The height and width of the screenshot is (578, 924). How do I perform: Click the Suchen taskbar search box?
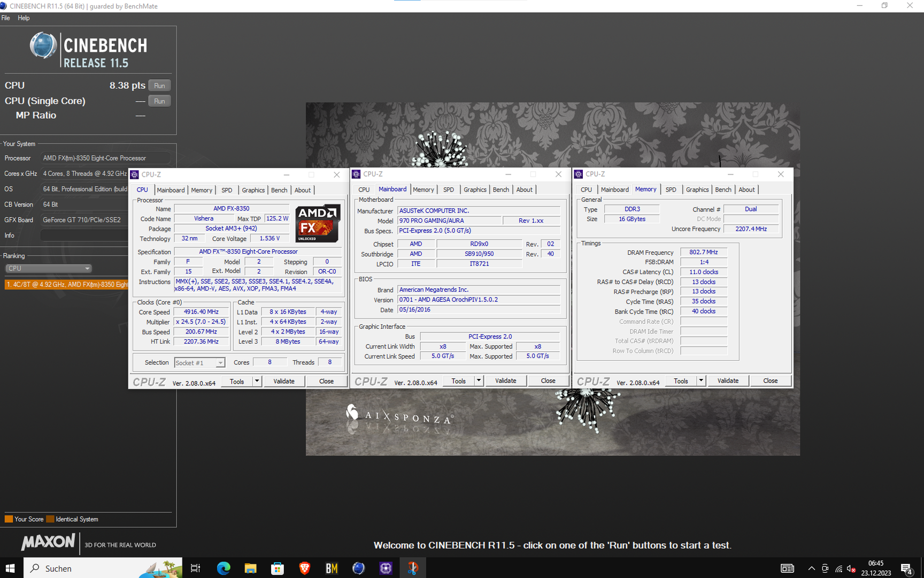click(103, 568)
